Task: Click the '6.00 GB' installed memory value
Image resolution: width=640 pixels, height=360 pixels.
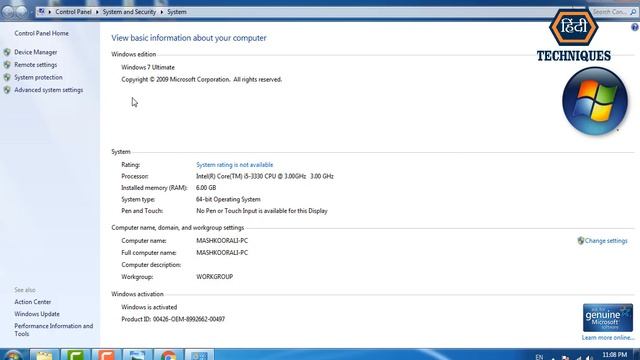Action: click(x=206, y=188)
